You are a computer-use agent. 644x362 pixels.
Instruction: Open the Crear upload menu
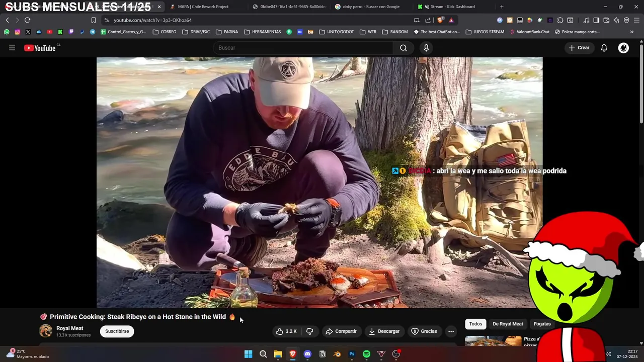(579, 48)
